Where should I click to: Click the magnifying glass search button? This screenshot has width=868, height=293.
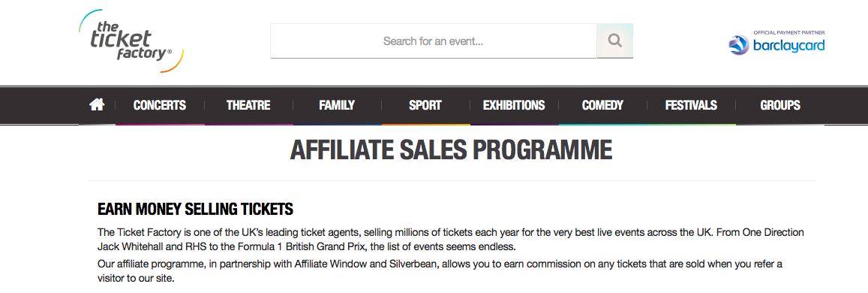coord(614,41)
